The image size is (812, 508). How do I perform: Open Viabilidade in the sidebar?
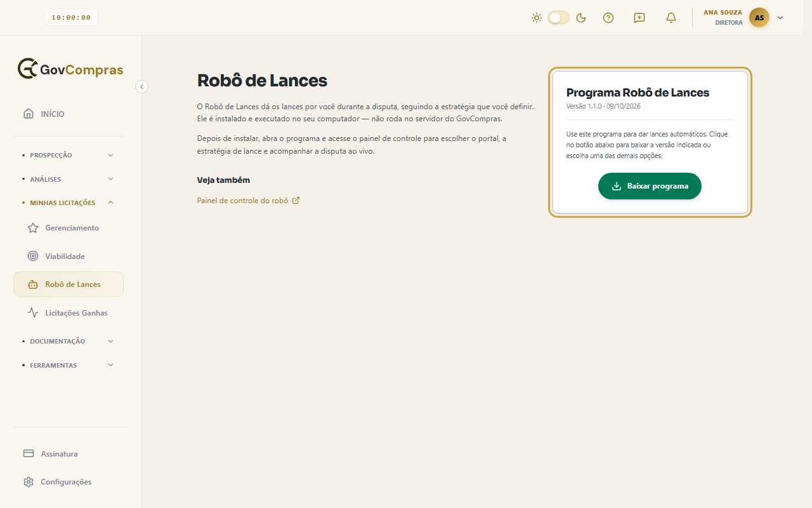[x=69, y=256]
